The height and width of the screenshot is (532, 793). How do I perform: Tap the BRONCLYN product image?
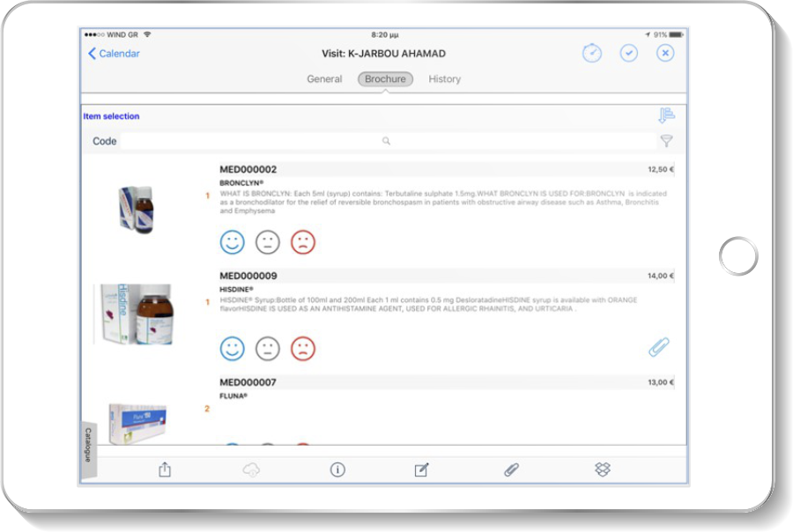tap(136, 210)
